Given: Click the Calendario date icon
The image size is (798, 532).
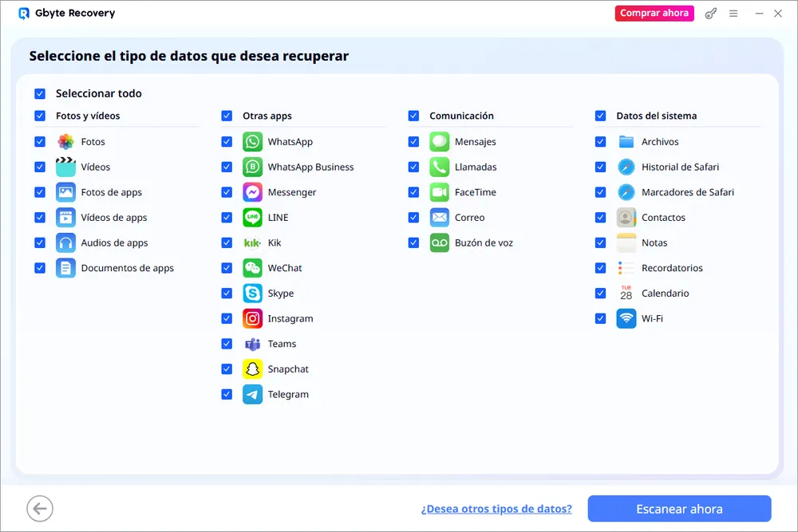Looking at the screenshot, I should pos(626,294).
